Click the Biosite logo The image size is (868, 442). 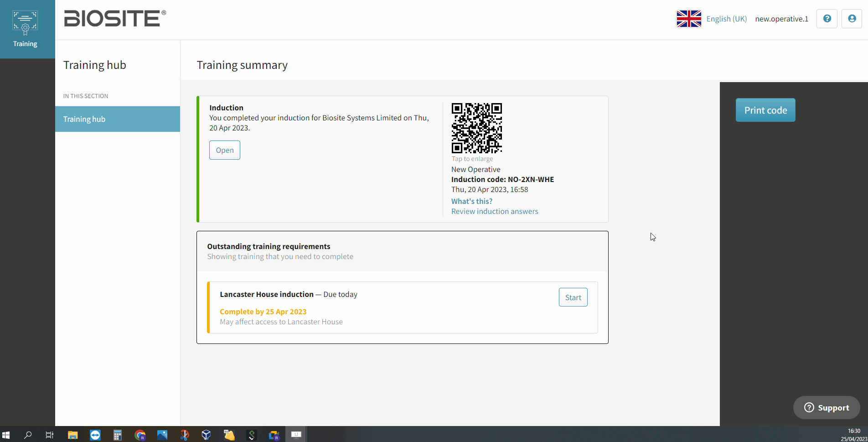point(115,19)
